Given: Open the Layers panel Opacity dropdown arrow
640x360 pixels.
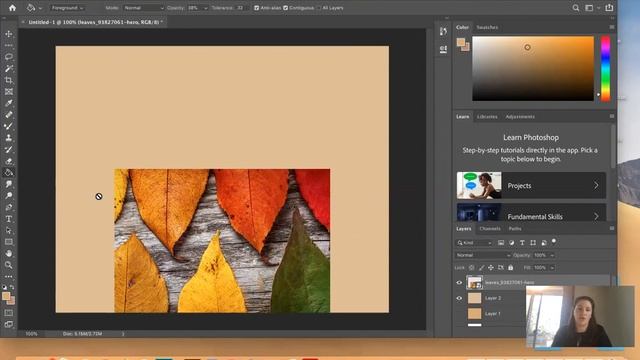Looking at the screenshot, I should tap(552, 255).
